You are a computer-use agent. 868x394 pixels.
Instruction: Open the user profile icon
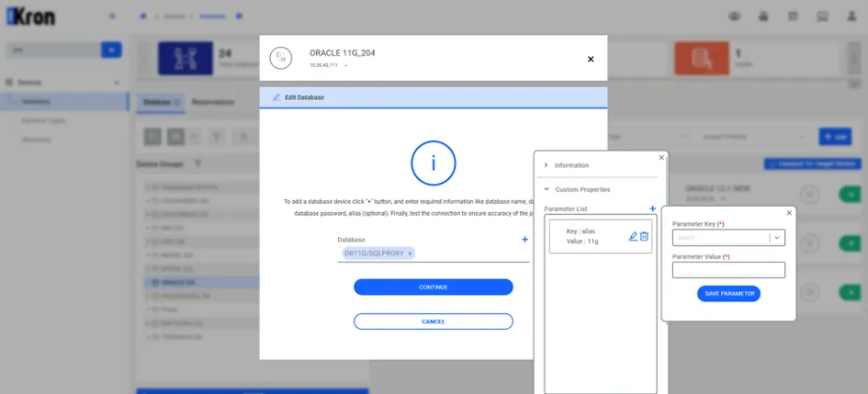point(852,16)
